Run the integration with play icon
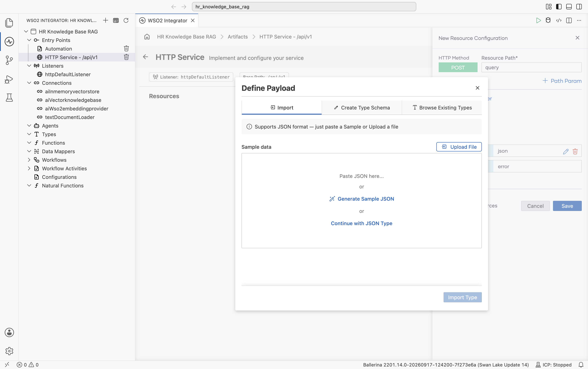The image size is (588, 369). (538, 20)
